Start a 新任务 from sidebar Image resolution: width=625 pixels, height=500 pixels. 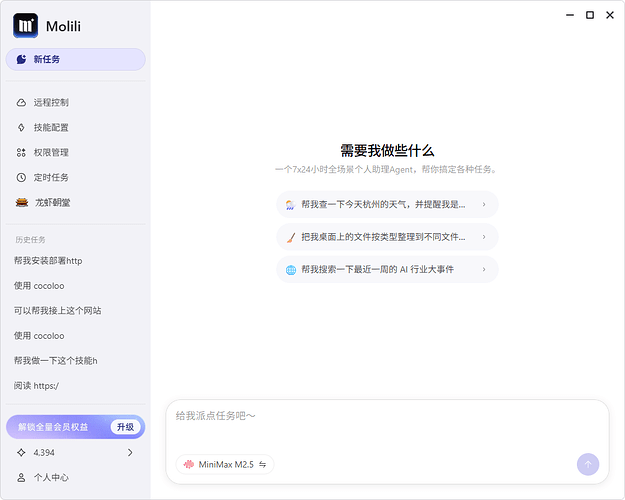75,60
